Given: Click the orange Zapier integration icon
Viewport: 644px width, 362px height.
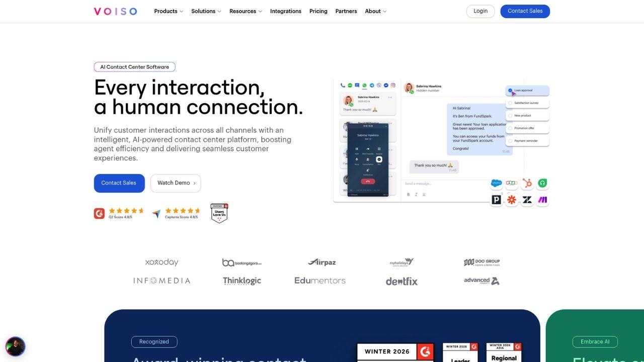Looking at the screenshot, I should (512, 200).
